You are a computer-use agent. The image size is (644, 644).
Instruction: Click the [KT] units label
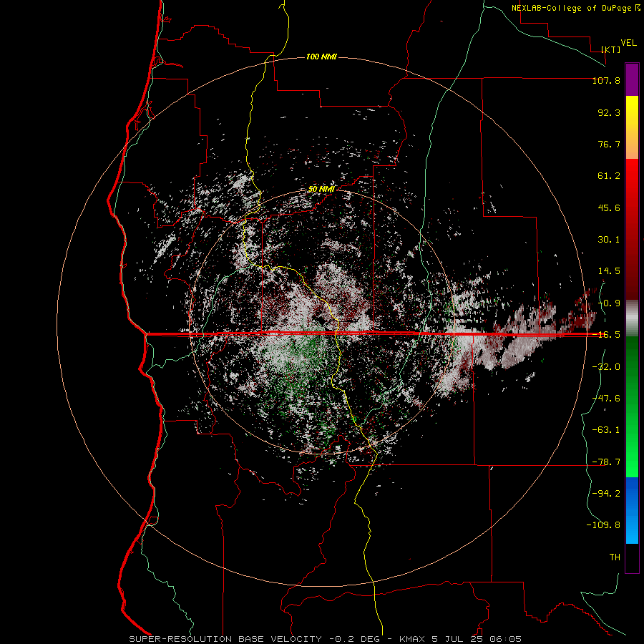tap(611, 49)
